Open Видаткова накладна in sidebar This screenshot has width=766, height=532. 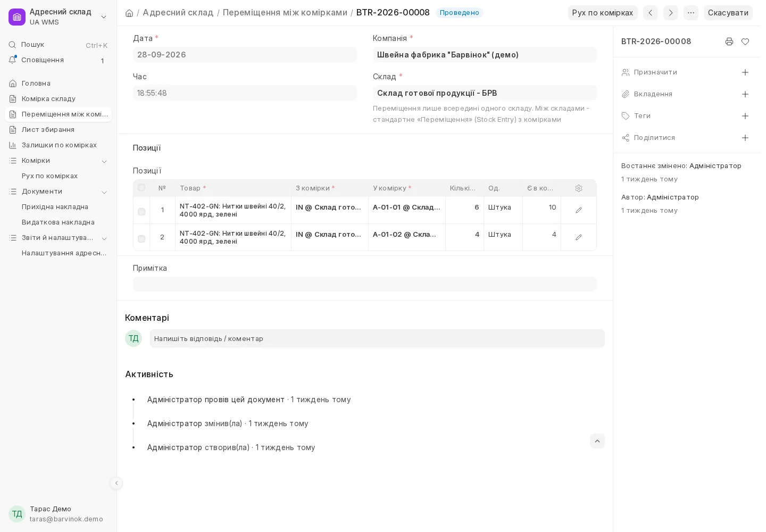(59, 222)
